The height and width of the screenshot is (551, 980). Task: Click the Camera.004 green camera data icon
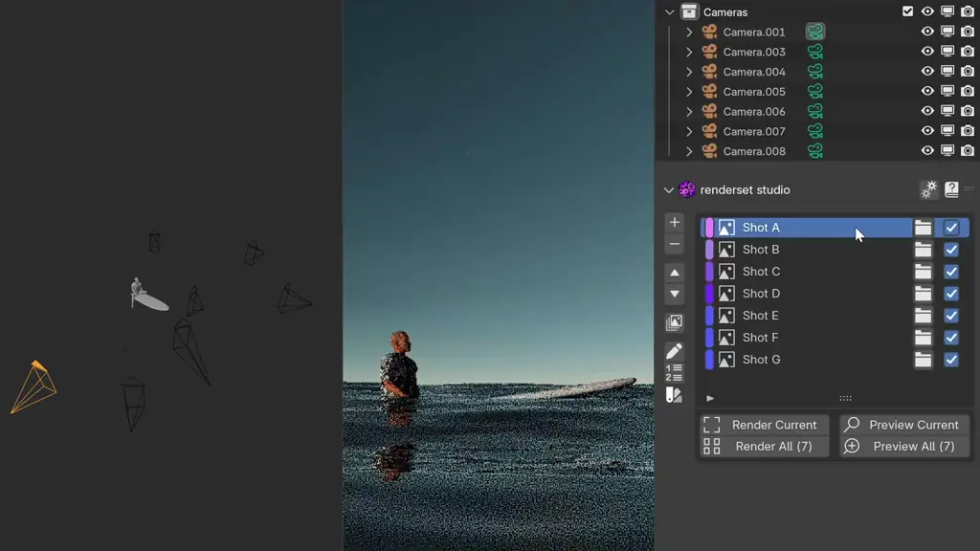pos(815,71)
